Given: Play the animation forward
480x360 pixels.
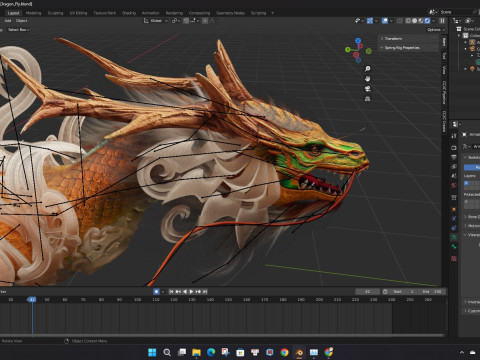Looking at the screenshot, I should tap(191, 292).
